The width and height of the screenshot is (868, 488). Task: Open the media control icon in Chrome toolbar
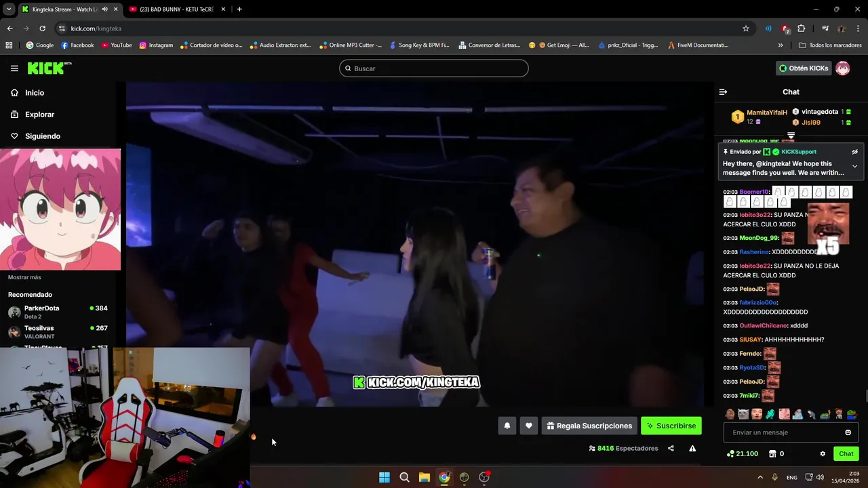tap(825, 28)
